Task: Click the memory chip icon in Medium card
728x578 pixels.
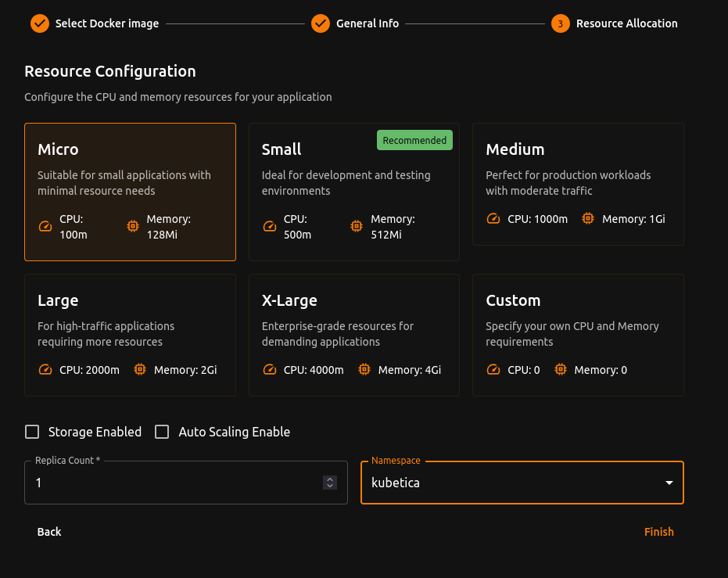Action: tap(588, 218)
